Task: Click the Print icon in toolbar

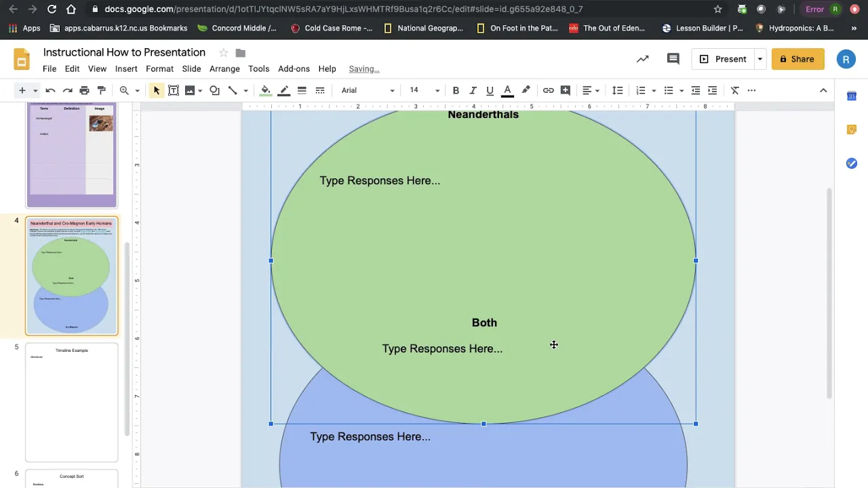Action: pos(84,90)
